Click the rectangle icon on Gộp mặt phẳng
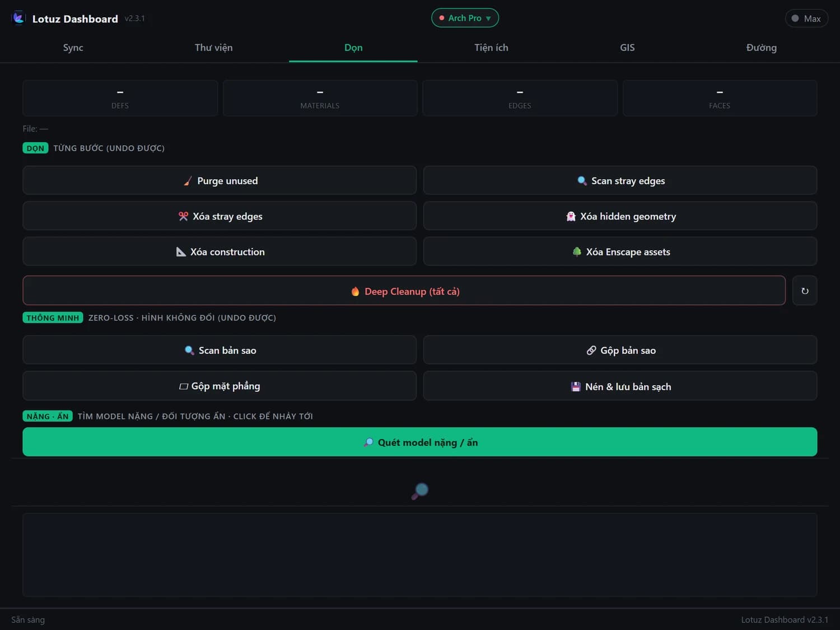This screenshot has height=630, width=840. point(183,386)
